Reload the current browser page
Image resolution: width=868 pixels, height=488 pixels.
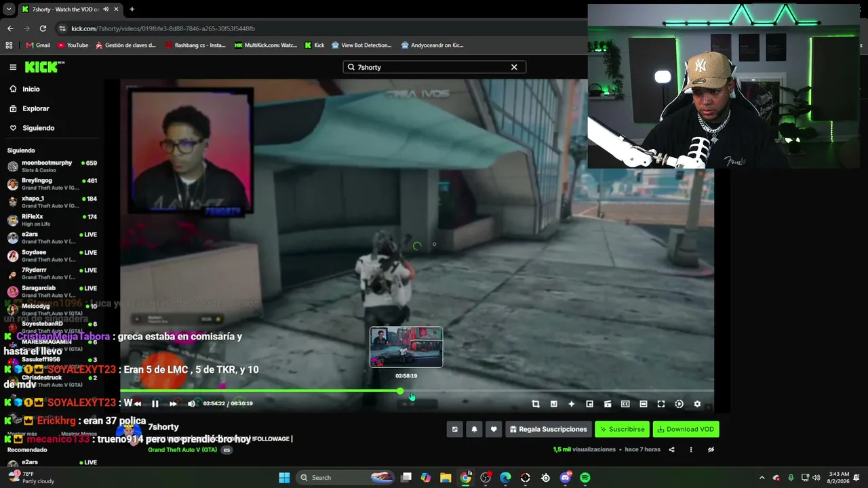click(43, 28)
